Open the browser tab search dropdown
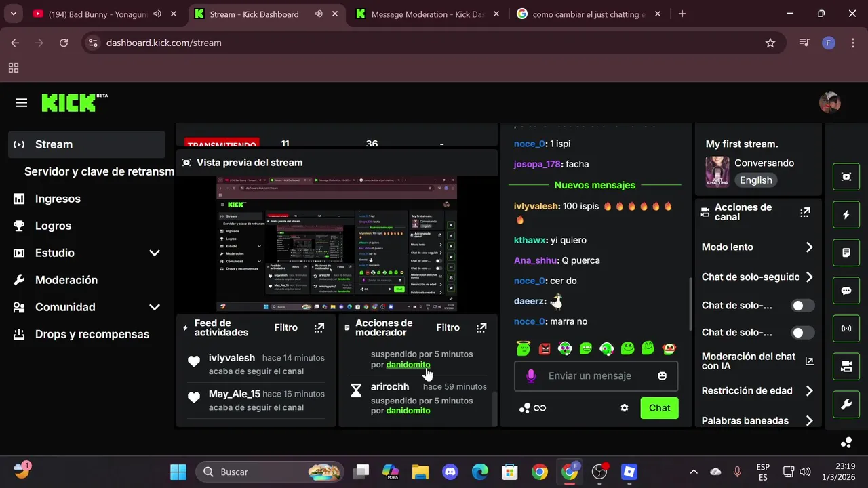 point(14,14)
